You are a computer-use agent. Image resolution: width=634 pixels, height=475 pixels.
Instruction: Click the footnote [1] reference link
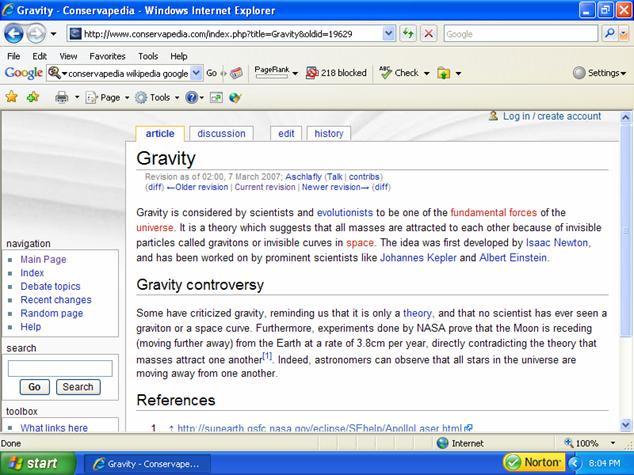point(267,356)
